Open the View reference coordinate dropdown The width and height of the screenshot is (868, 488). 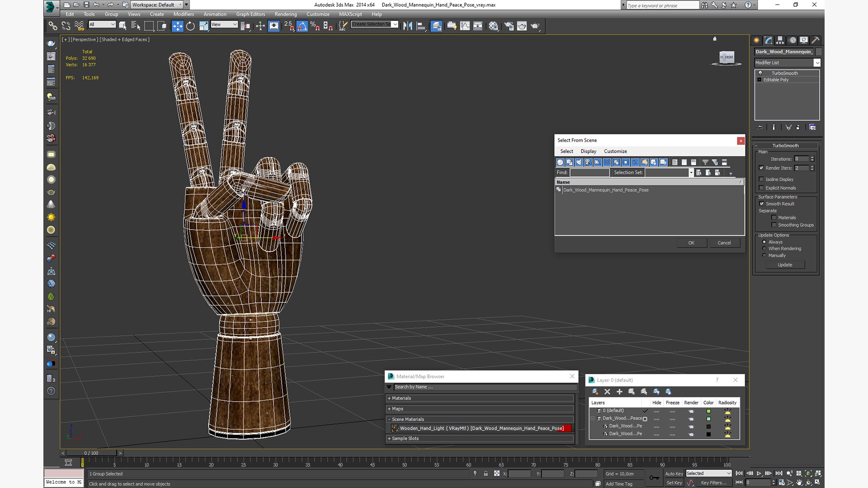tap(224, 24)
